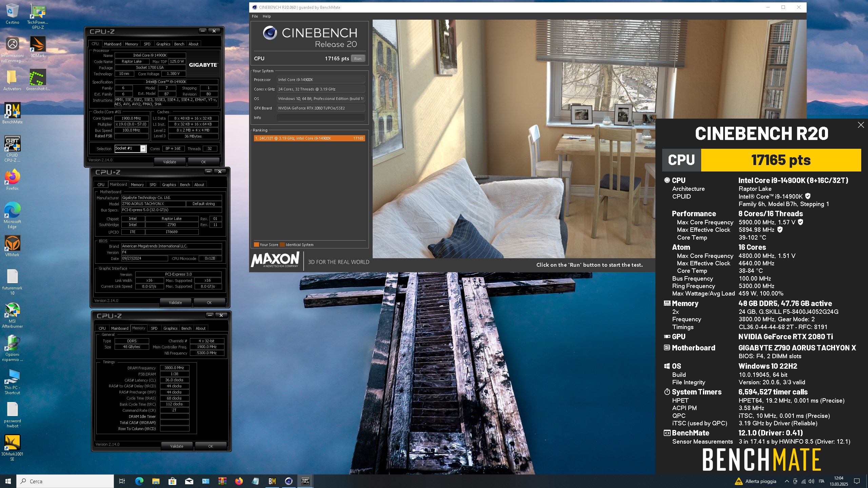Open SPD tab in middle CPU-Z window
The height and width of the screenshot is (488, 868).
point(153,185)
